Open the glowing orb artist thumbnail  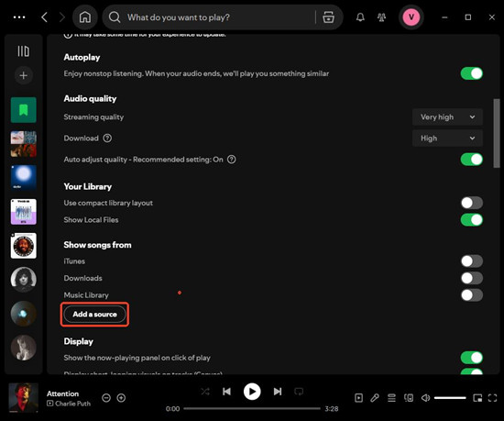coord(24,314)
